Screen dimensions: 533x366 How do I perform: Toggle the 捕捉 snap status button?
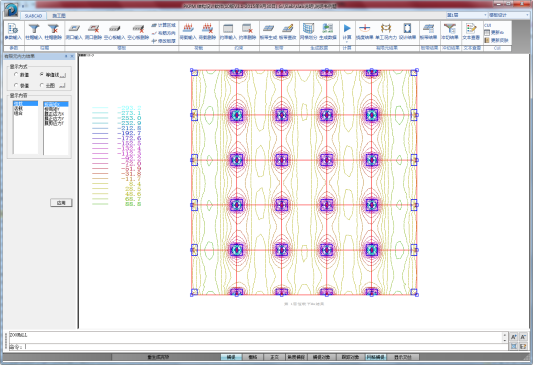(231, 357)
